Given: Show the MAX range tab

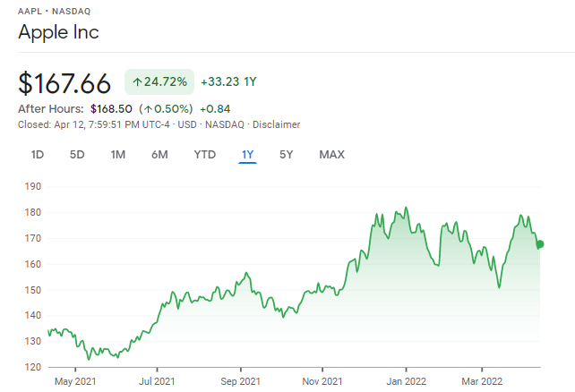Looking at the screenshot, I should (x=332, y=155).
